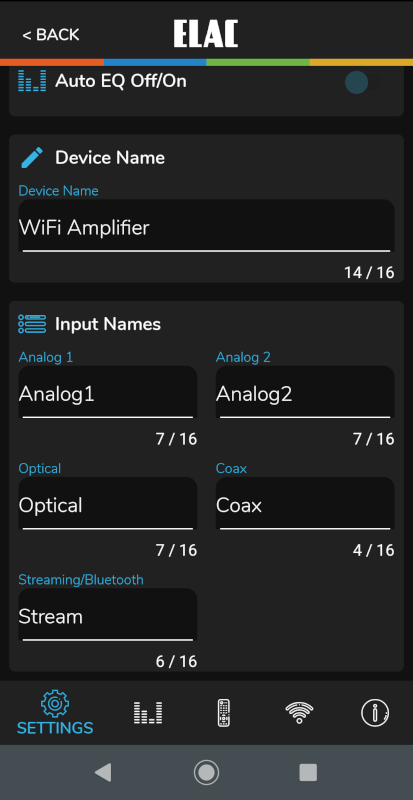Edit the Optical input name field
The height and width of the screenshot is (800, 413).
coord(108,504)
